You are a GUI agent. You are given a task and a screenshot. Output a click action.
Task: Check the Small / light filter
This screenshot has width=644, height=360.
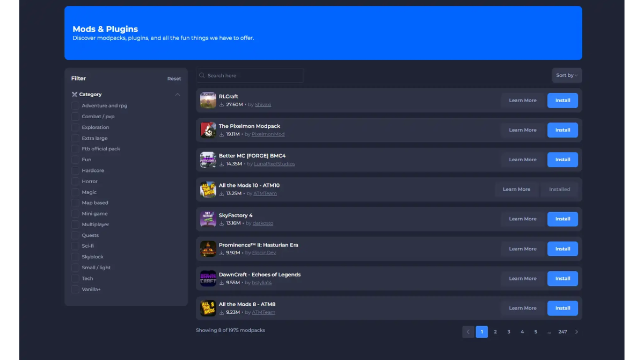pos(75,268)
